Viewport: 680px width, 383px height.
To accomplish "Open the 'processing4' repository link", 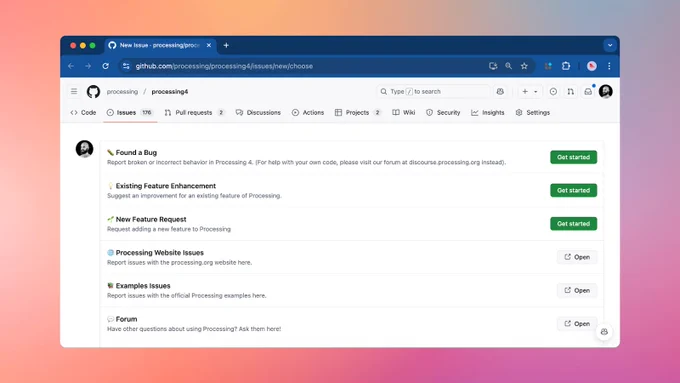I will [170, 92].
